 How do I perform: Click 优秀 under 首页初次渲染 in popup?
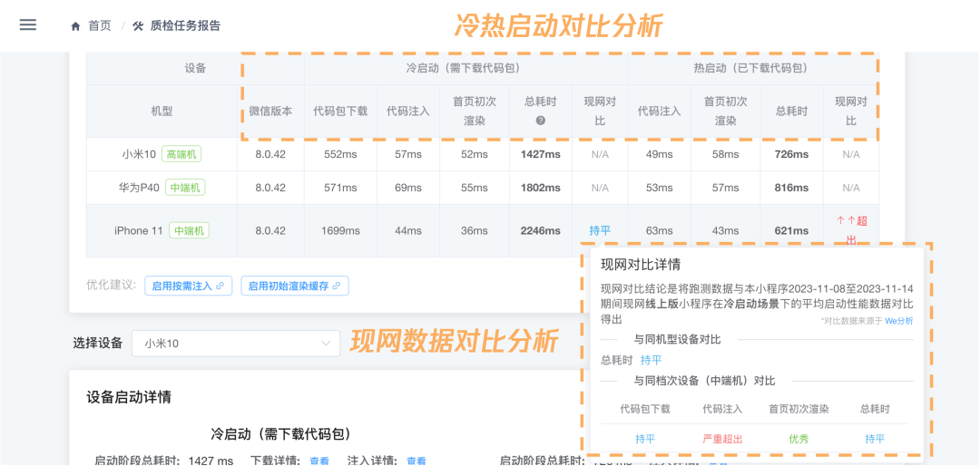(799, 439)
